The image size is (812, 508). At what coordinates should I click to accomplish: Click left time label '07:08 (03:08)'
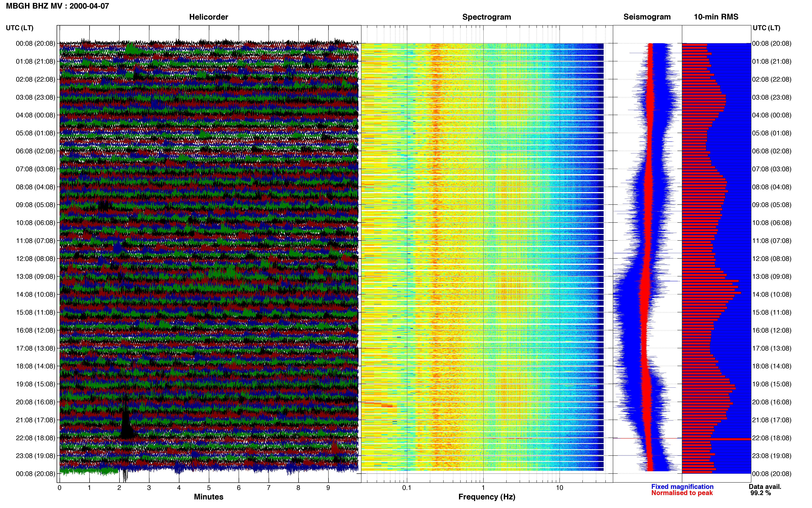(36, 169)
